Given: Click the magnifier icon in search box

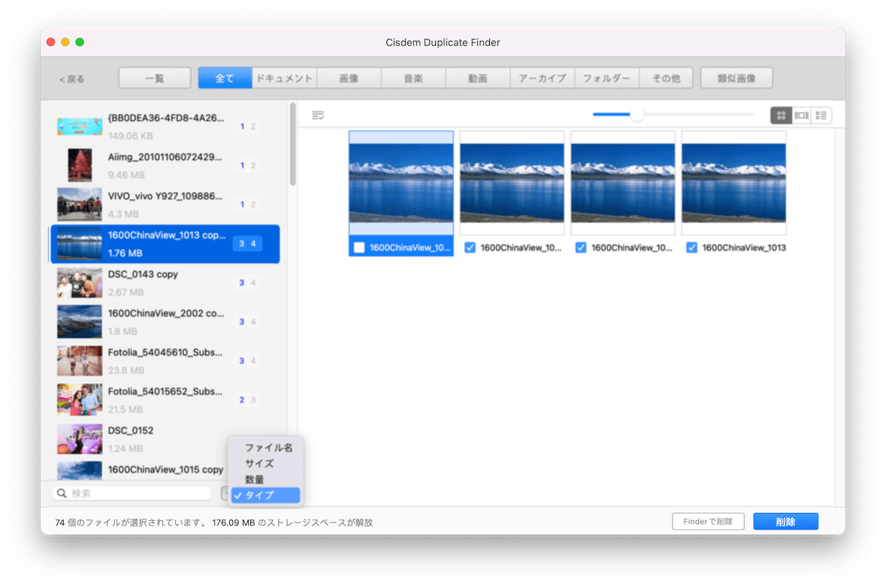Looking at the screenshot, I should coord(61,493).
